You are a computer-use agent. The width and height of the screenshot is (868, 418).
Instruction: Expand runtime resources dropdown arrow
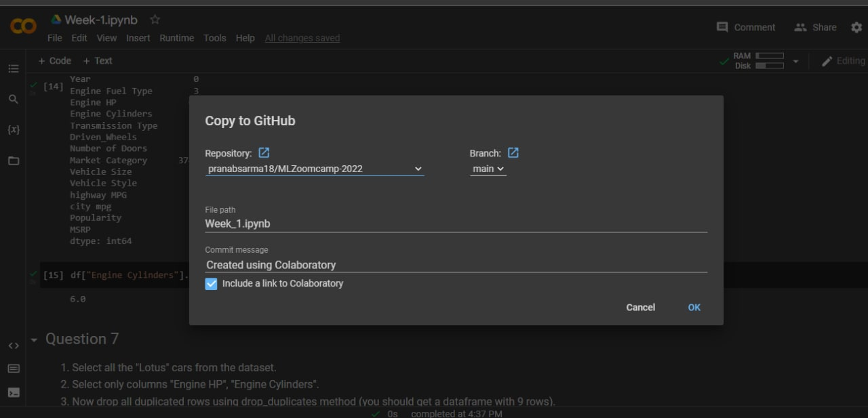pyautogui.click(x=795, y=62)
